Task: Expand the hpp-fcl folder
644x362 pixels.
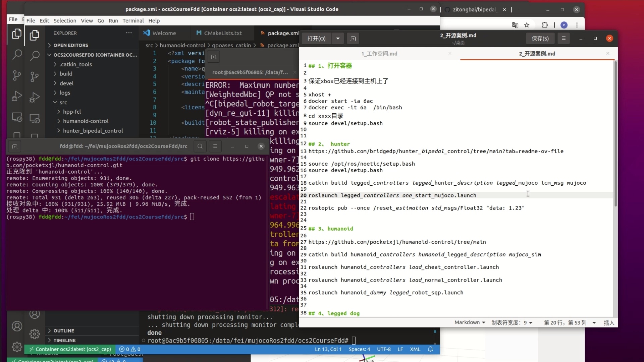Action: (72, 112)
